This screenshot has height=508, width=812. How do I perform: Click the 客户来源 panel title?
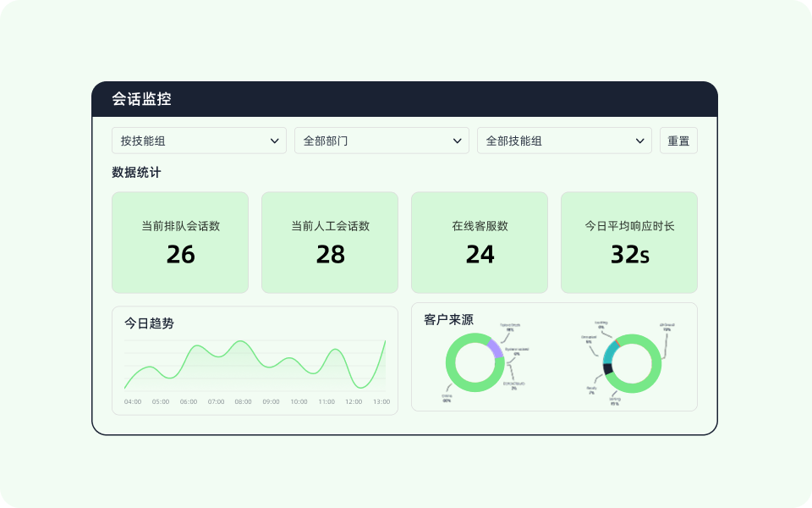click(448, 320)
